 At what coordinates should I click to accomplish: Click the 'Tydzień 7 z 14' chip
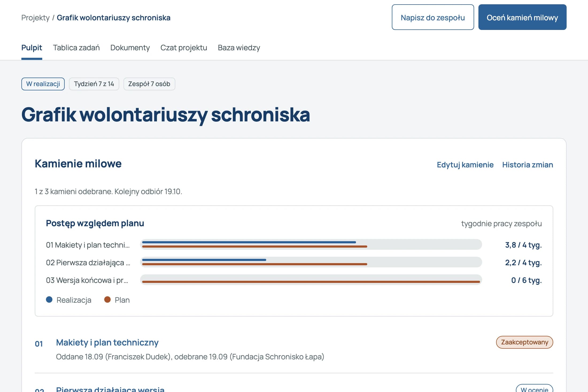(94, 84)
